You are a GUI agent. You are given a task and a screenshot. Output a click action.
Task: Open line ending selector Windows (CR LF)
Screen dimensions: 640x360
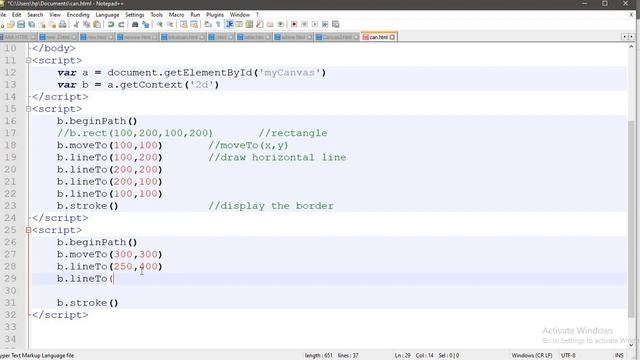pyautogui.click(x=532, y=355)
